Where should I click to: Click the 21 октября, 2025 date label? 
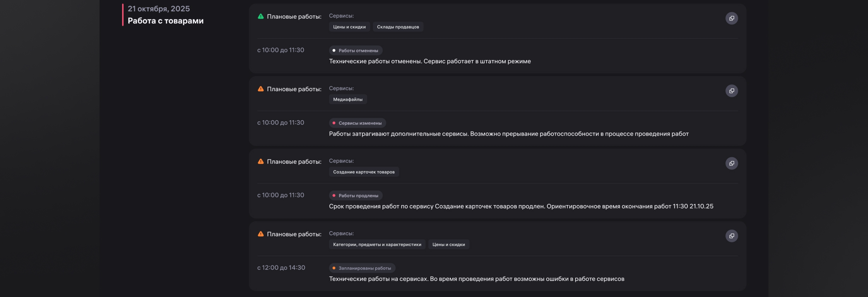159,9
